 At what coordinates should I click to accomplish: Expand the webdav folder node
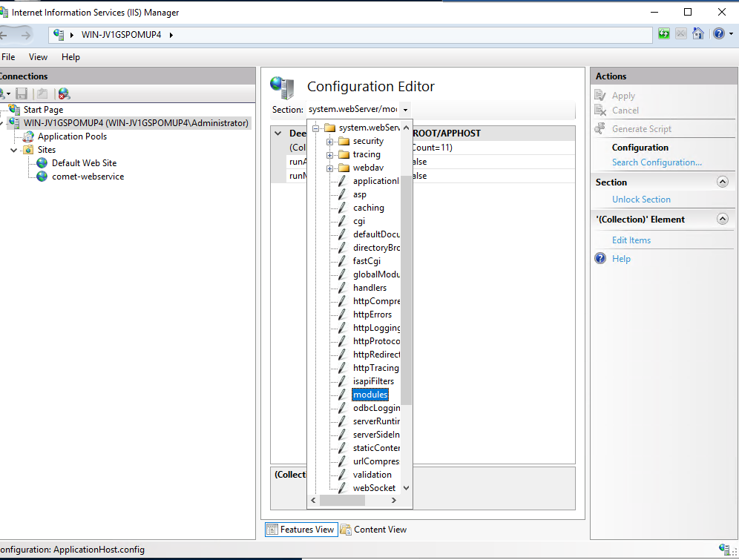point(330,168)
